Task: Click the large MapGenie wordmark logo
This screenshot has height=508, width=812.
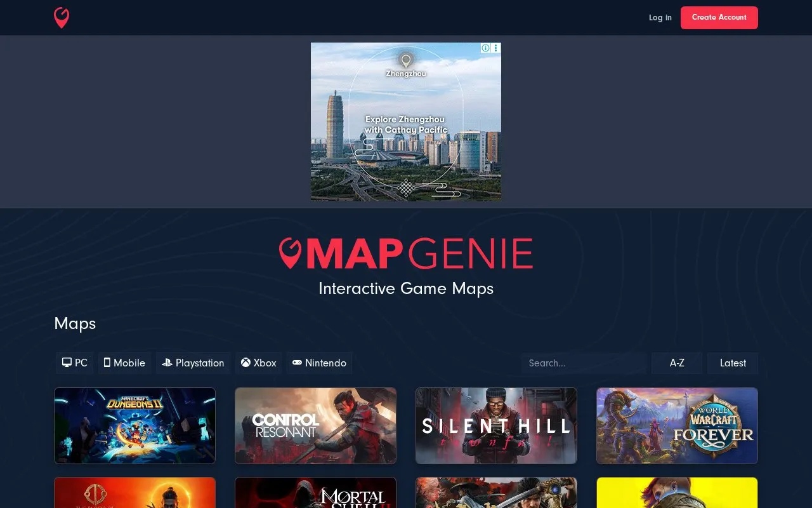Action: (x=406, y=253)
